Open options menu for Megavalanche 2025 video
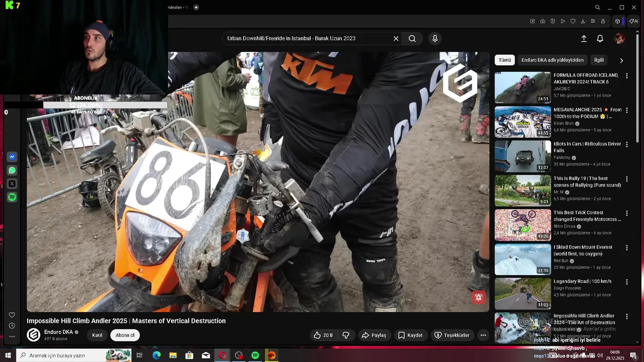 627,110
